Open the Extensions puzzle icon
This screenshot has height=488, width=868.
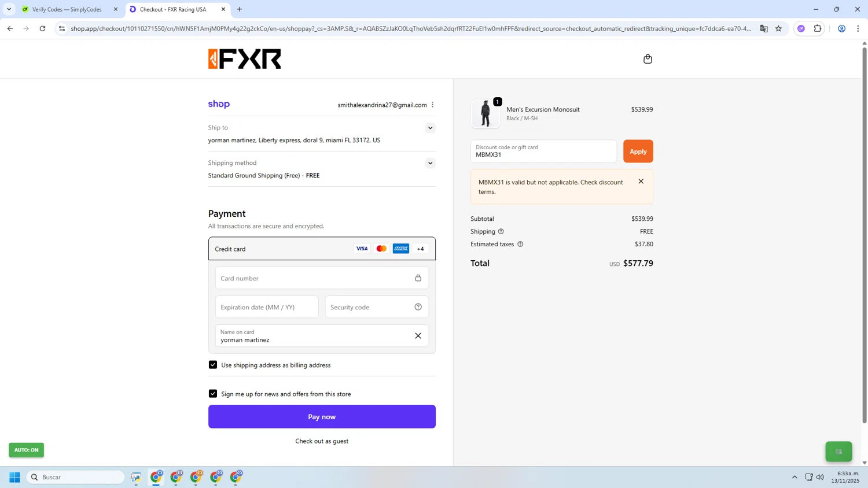click(x=818, y=28)
